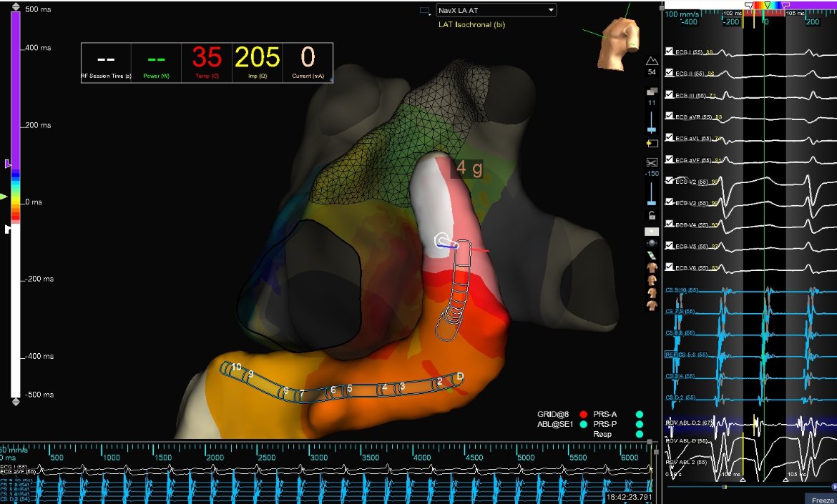
Task: Click the Freeze button
Action: tap(823, 500)
